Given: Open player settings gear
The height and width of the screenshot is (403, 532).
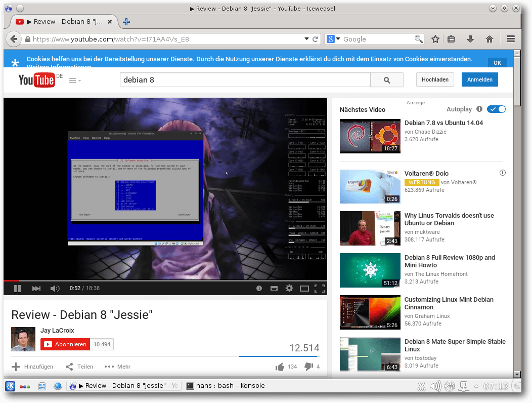Looking at the screenshot, I should (289, 288).
